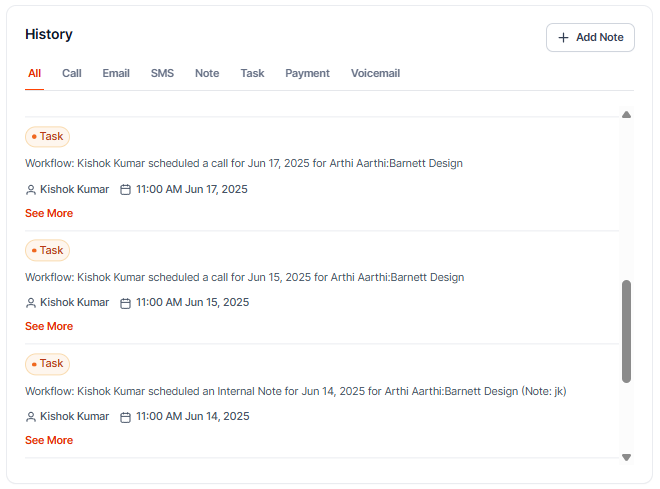Click calendar icon next to 11:00 AM Jun 15
The width and height of the screenshot is (660, 489).
(x=125, y=303)
